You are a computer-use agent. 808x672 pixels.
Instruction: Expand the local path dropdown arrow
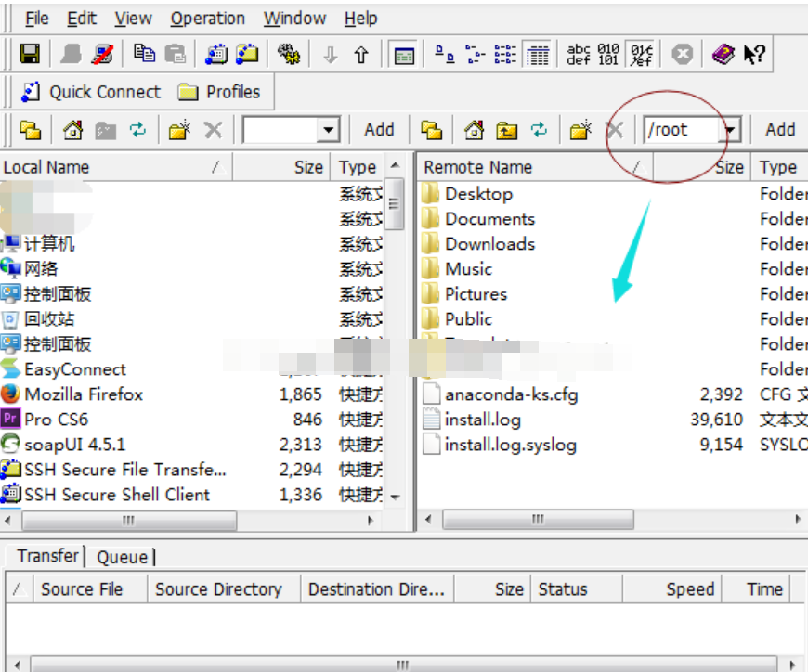pyautogui.click(x=328, y=131)
